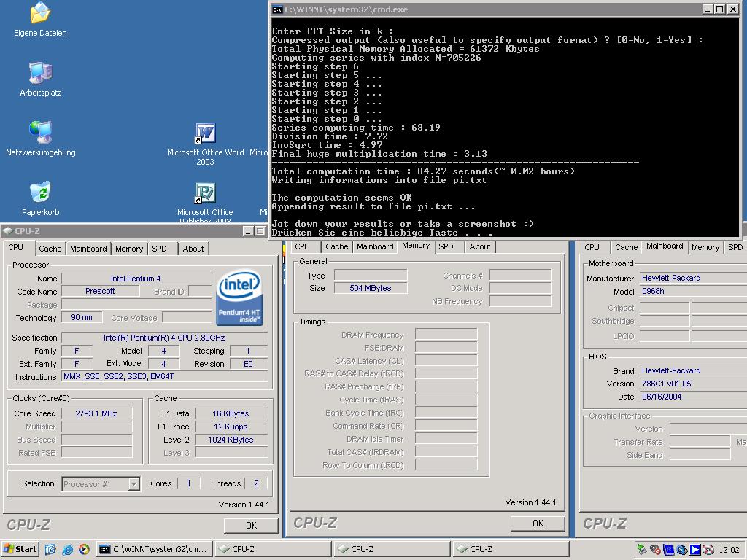747x560 pixels.
Task: Select Memory tab in left CPU-Z window
Action: click(x=129, y=249)
